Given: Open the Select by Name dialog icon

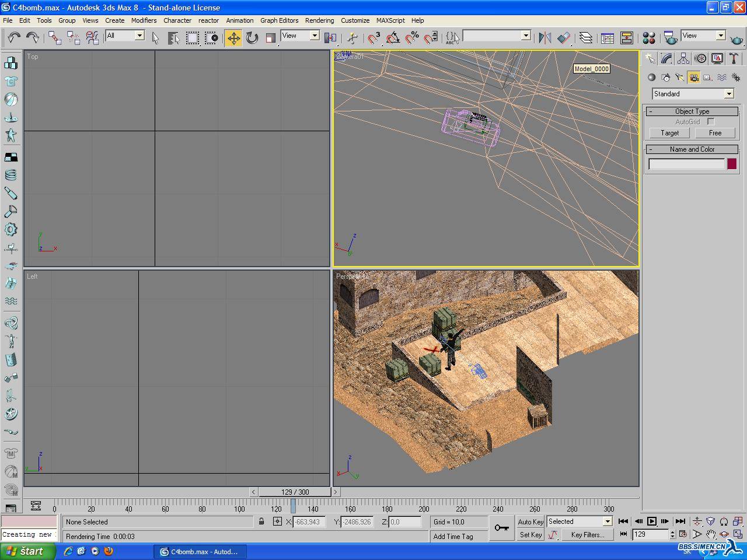Looking at the screenshot, I should [173, 38].
